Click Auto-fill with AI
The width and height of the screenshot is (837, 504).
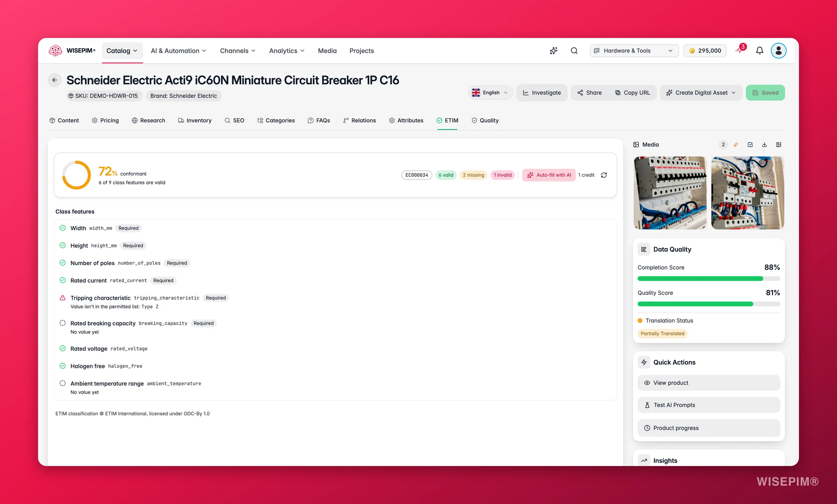coord(549,175)
